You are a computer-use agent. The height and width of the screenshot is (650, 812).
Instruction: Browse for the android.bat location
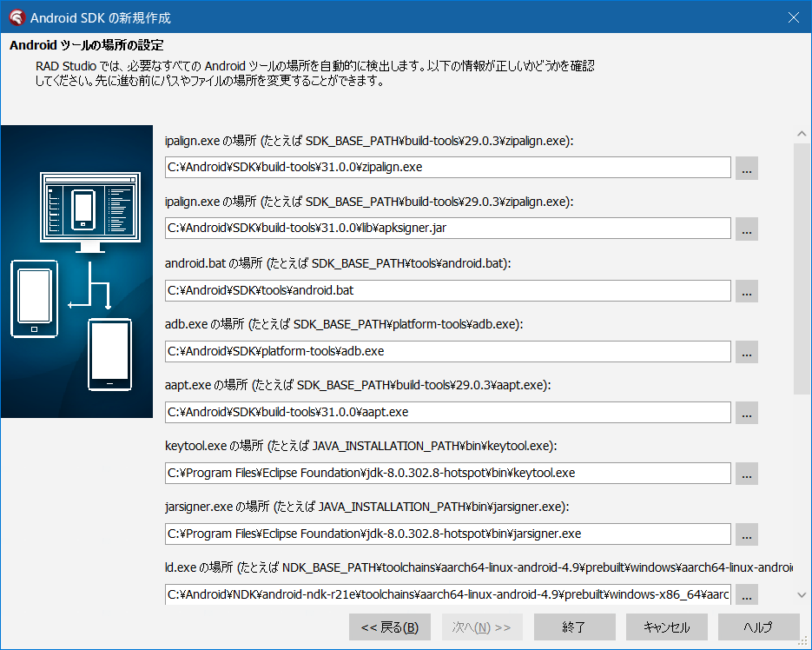pyautogui.click(x=746, y=291)
